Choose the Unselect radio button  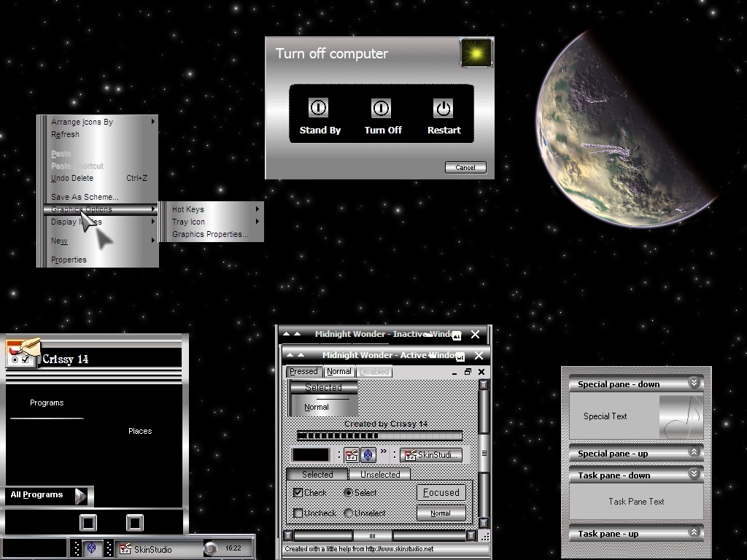point(348,513)
